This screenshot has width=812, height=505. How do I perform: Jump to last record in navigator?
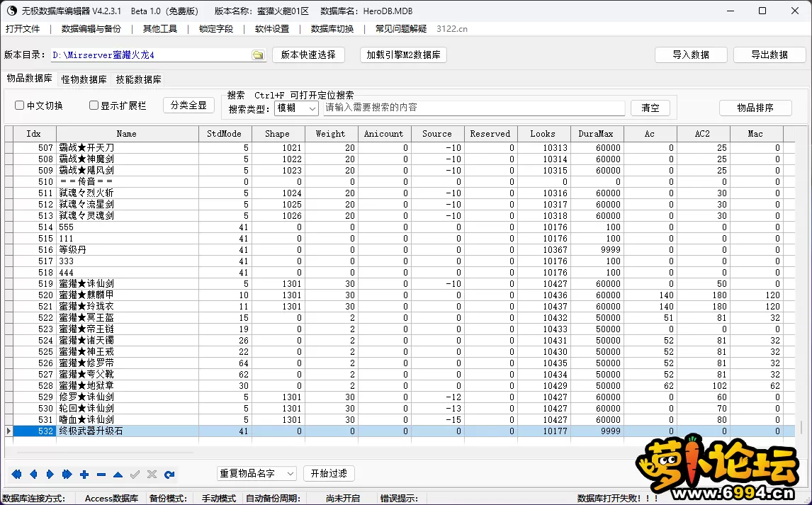[x=67, y=475]
